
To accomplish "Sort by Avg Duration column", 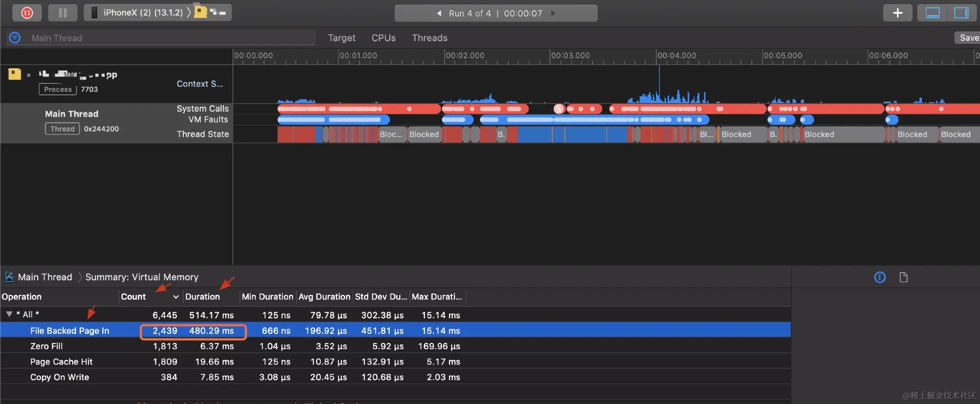I will (x=325, y=297).
